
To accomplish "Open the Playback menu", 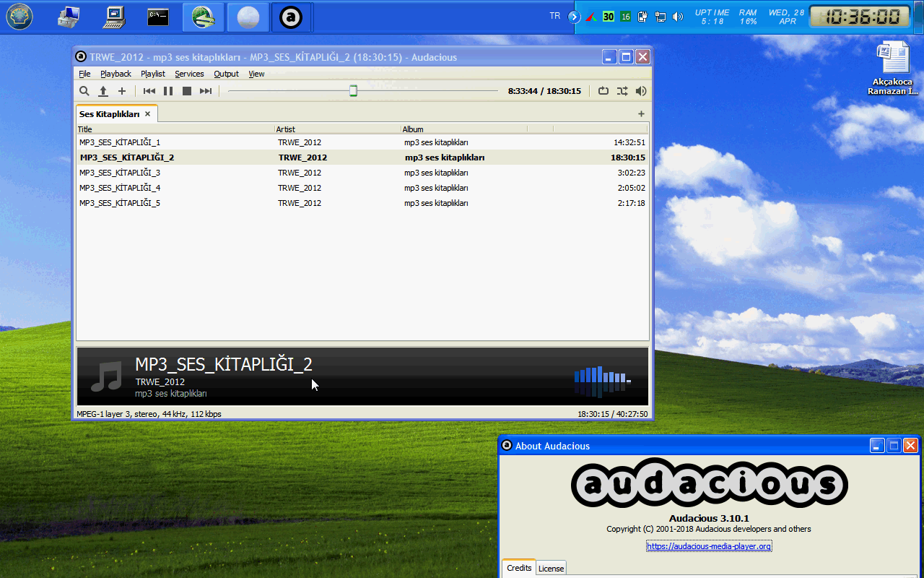I will [115, 74].
